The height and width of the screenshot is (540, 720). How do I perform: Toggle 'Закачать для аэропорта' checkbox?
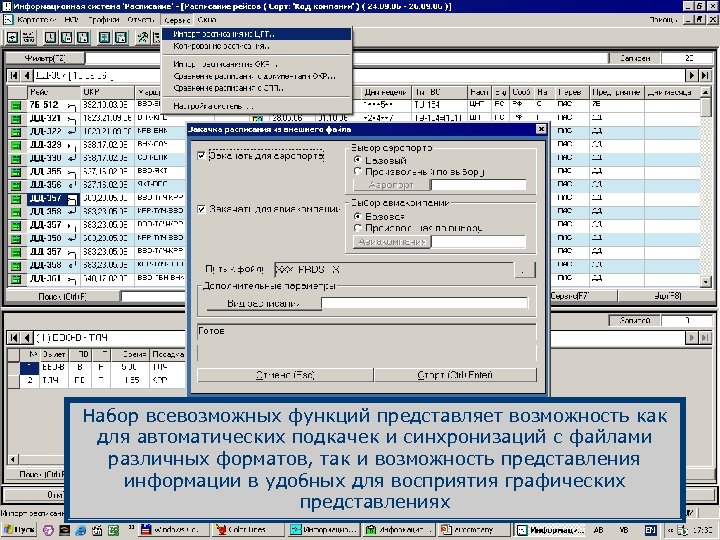point(201,156)
